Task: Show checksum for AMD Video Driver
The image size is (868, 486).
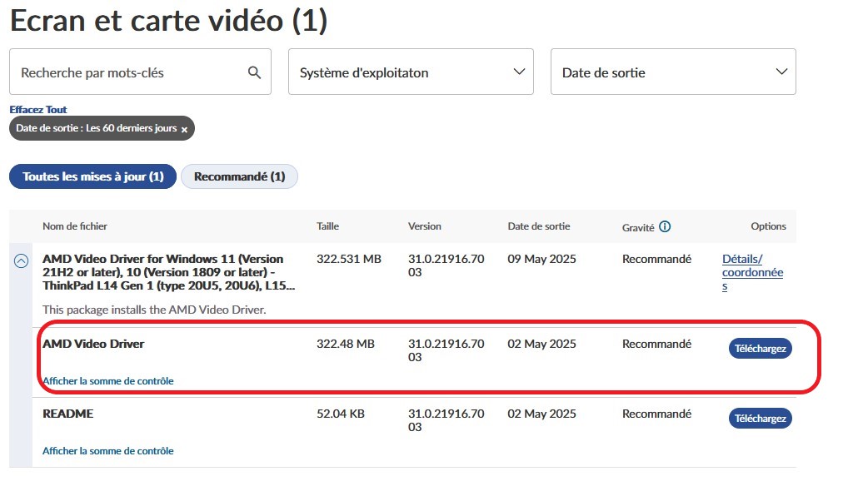Action: click(x=108, y=381)
